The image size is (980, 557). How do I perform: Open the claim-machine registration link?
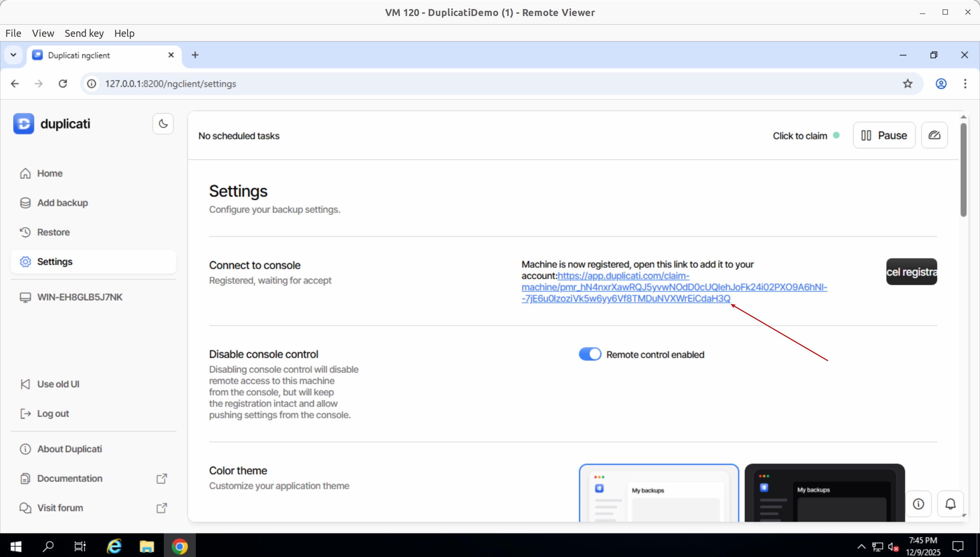click(674, 287)
